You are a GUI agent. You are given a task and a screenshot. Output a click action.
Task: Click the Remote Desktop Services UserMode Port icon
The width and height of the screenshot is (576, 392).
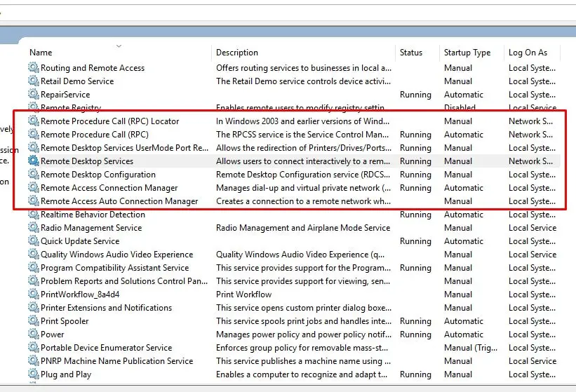click(x=34, y=147)
